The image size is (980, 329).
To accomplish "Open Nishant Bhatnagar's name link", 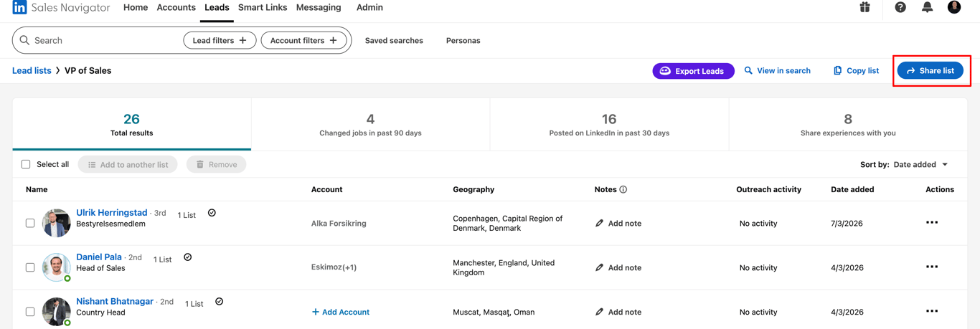I will [115, 301].
